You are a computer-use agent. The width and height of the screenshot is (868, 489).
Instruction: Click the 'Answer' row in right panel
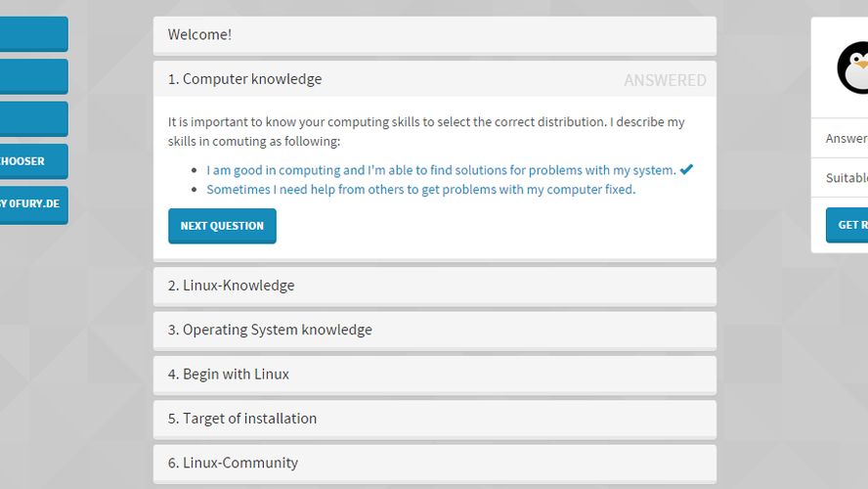pos(846,139)
